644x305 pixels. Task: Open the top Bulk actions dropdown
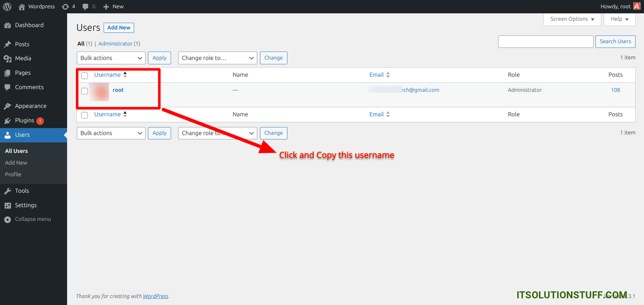point(111,58)
